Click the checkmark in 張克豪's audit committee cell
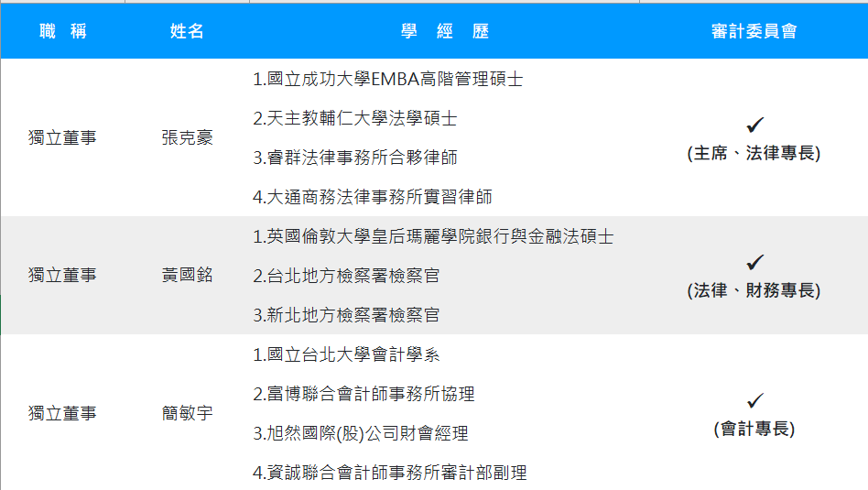Image resolution: width=868 pixels, height=490 pixels. coord(754,125)
